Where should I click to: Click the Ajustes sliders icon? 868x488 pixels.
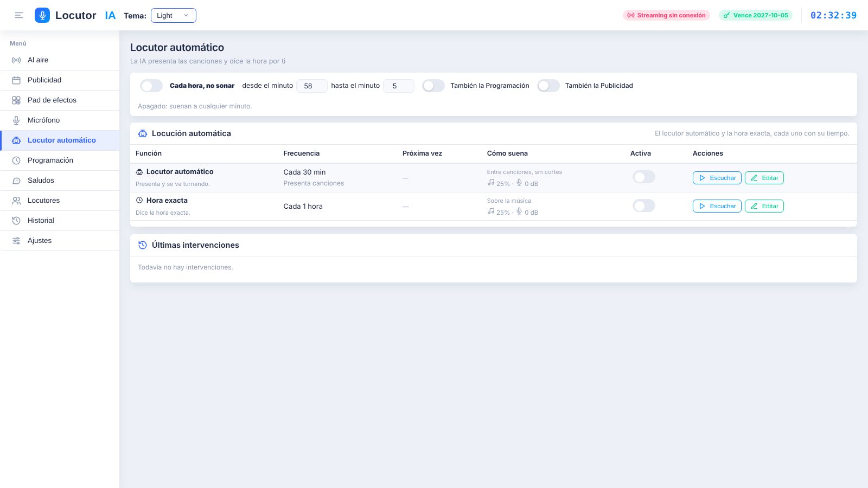coord(16,241)
